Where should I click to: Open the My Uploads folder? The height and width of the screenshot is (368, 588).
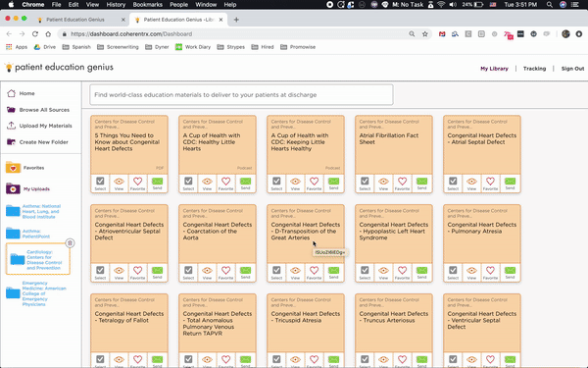point(27,188)
